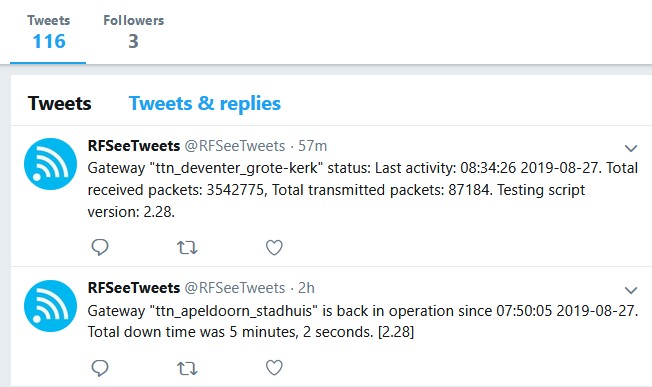This screenshot has width=652, height=387.
Task: Open the 57m timestamp permalink
Action: click(x=312, y=146)
